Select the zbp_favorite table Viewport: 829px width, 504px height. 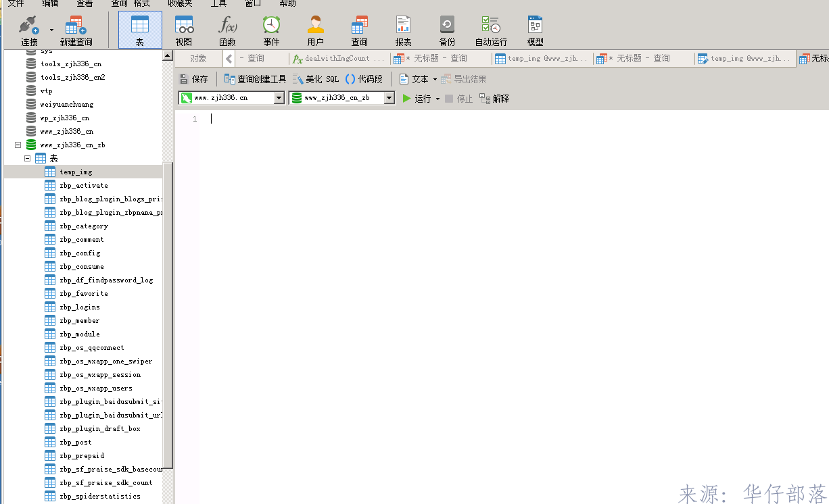click(x=83, y=293)
